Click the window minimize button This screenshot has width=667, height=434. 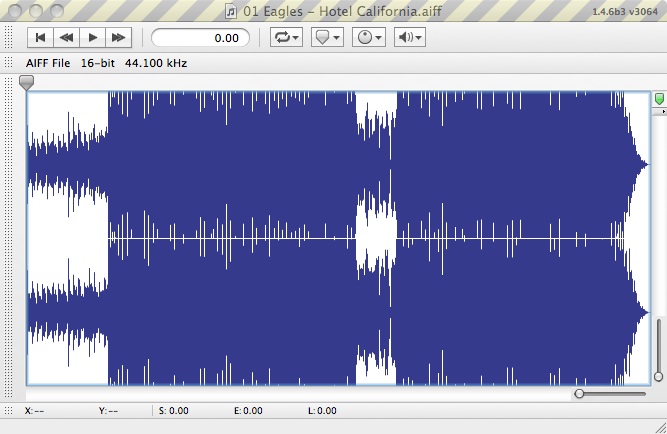[x=36, y=11]
